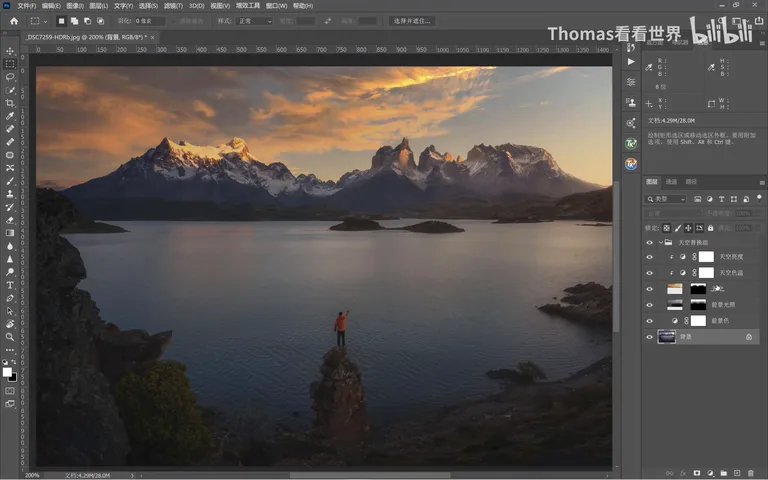Select New Selection mode button

point(62,21)
